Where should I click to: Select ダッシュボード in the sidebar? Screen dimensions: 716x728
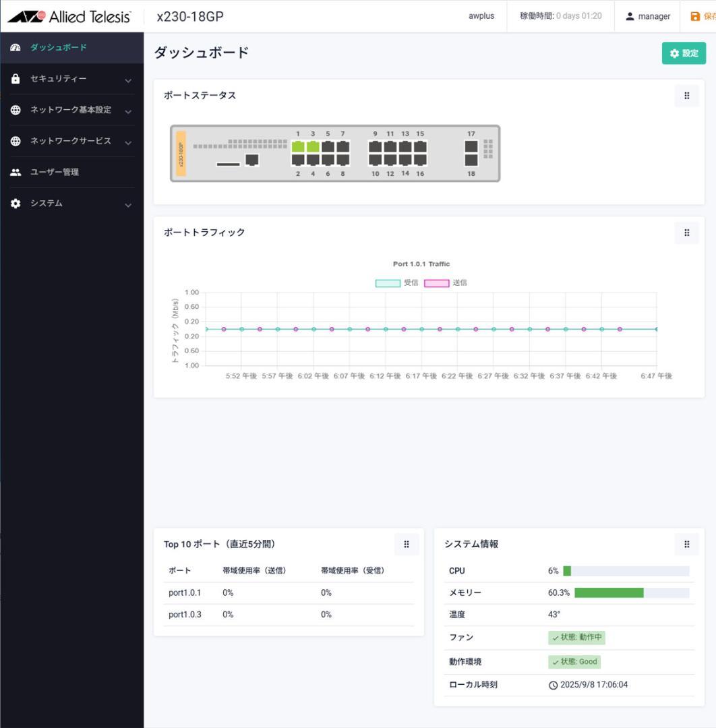58,47
